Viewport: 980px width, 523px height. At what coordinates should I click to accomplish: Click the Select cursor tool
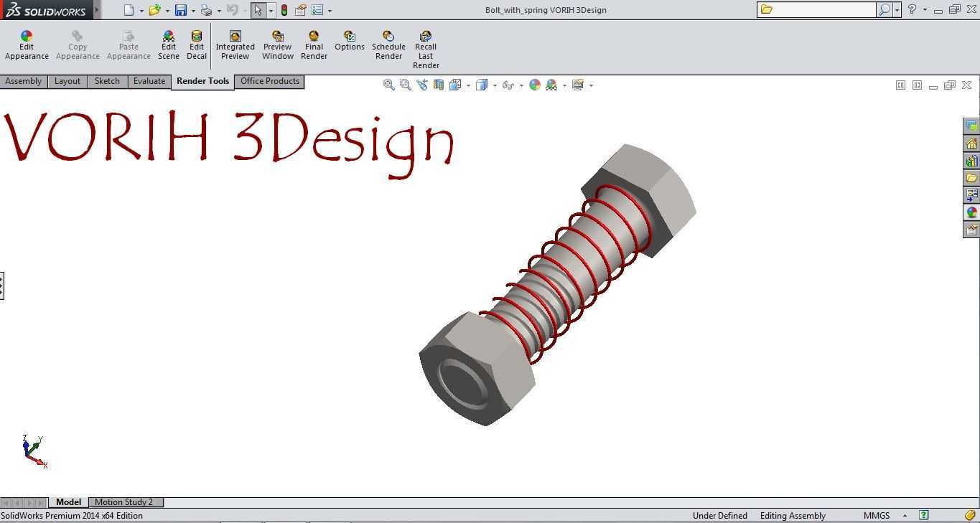(258, 10)
